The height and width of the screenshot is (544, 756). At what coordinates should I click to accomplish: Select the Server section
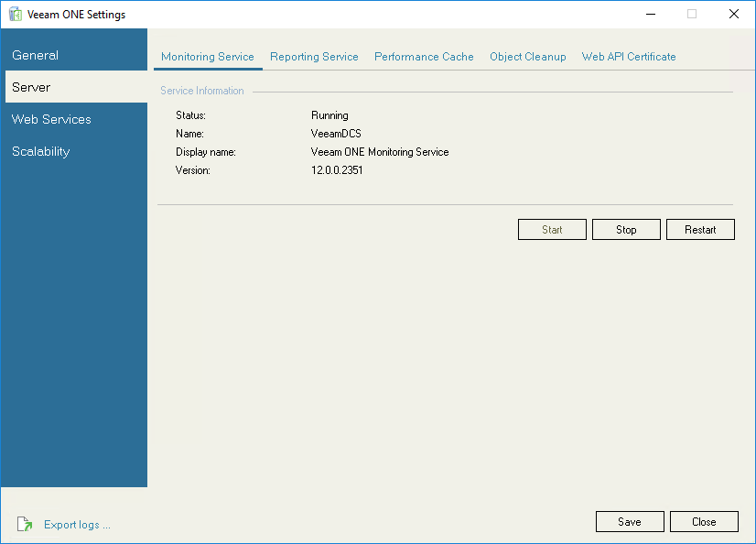[x=30, y=87]
